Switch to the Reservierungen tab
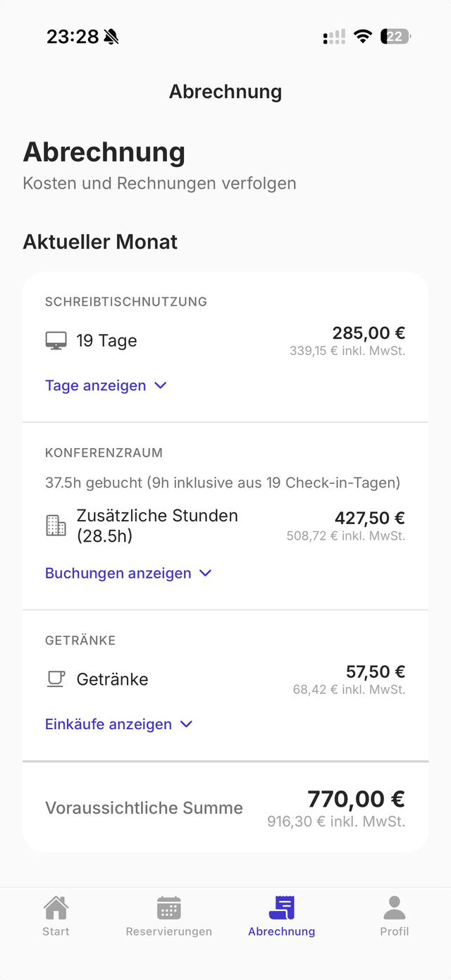Viewport: 451px width, 980px height. point(168,916)
